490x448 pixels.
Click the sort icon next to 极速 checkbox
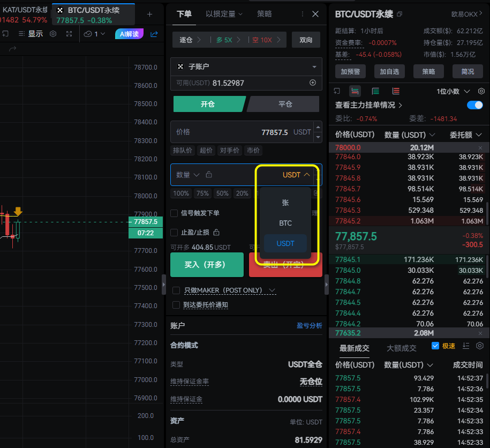(466, 346)
